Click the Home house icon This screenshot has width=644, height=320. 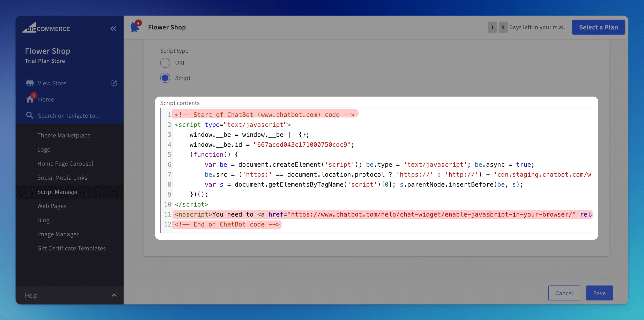pos(30,99)
